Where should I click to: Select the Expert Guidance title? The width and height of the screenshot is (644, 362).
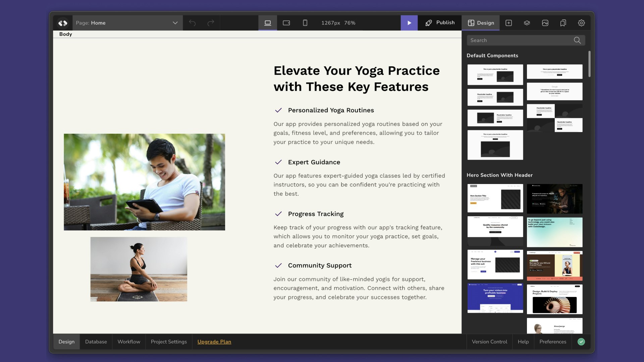click(x=314, y=162)
